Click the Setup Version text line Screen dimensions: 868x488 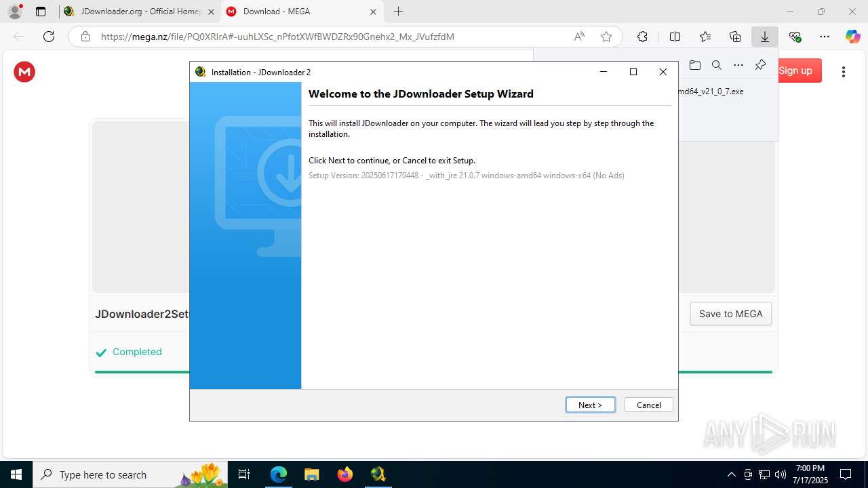tap(466, 176)
